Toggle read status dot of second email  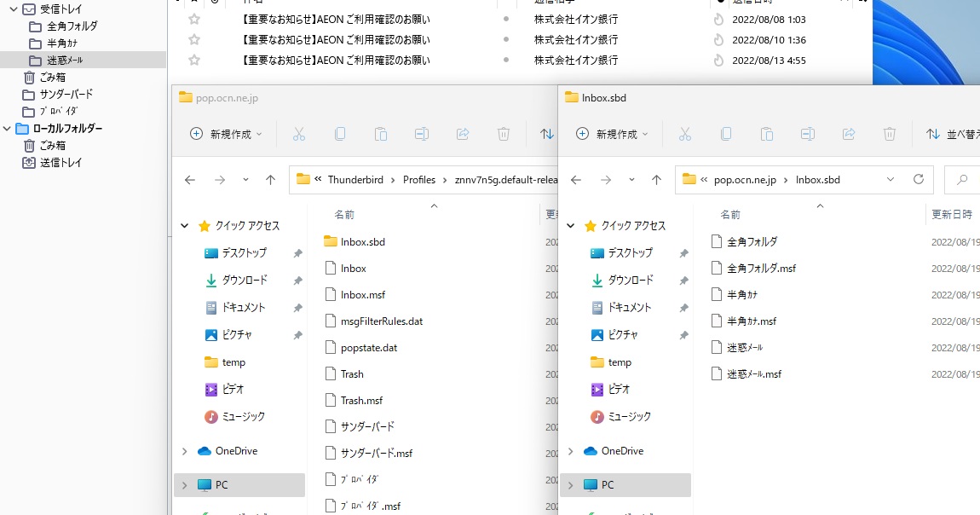(506, 39)
